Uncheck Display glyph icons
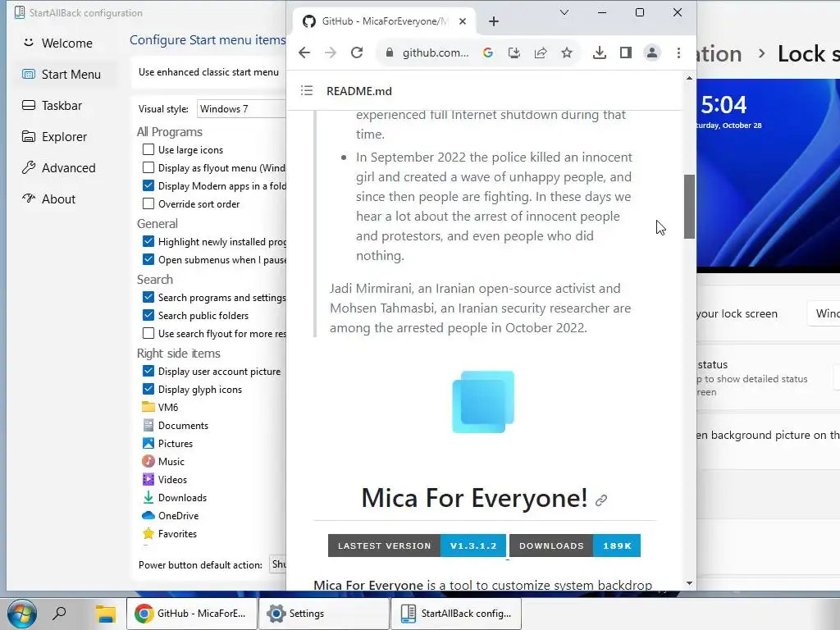 [148, 389]
